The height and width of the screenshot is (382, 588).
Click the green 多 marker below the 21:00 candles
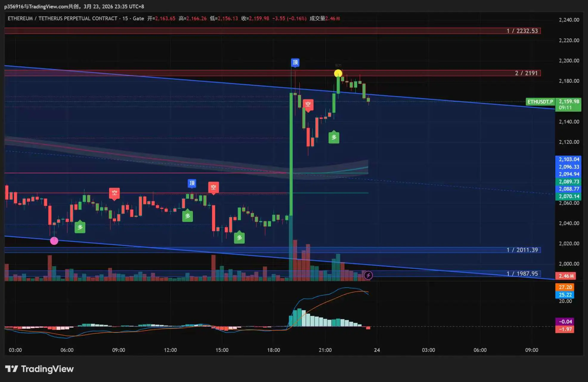pyautogui.click(x=334, y=137)
